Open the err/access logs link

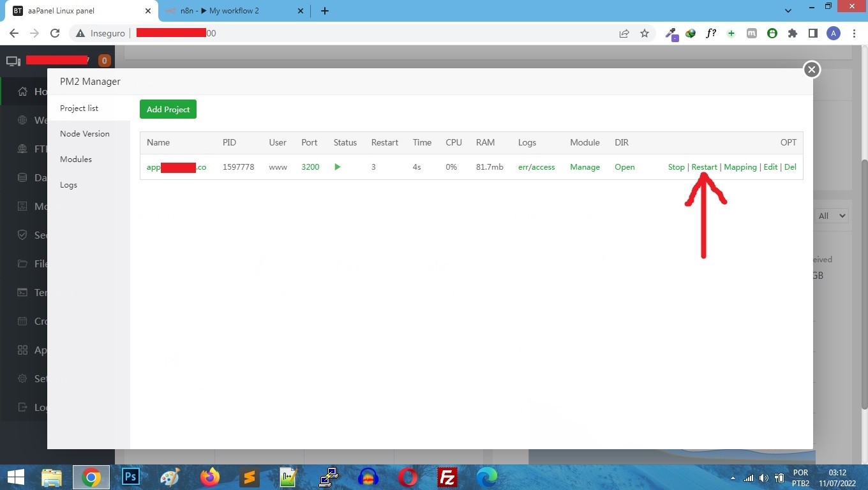pos(536,167)
